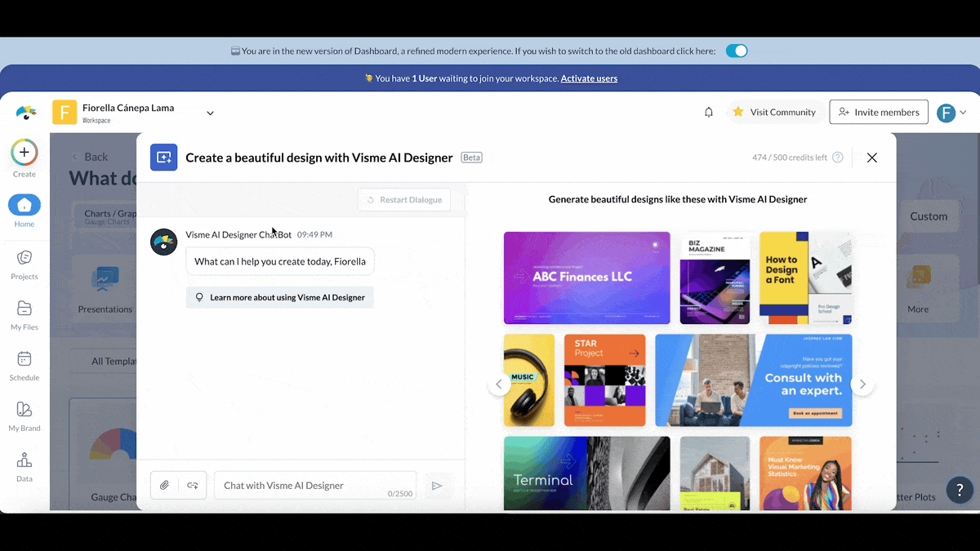980x551 pixels.
Task: Click the credits help question mark icon
Action: click(837, 158)
